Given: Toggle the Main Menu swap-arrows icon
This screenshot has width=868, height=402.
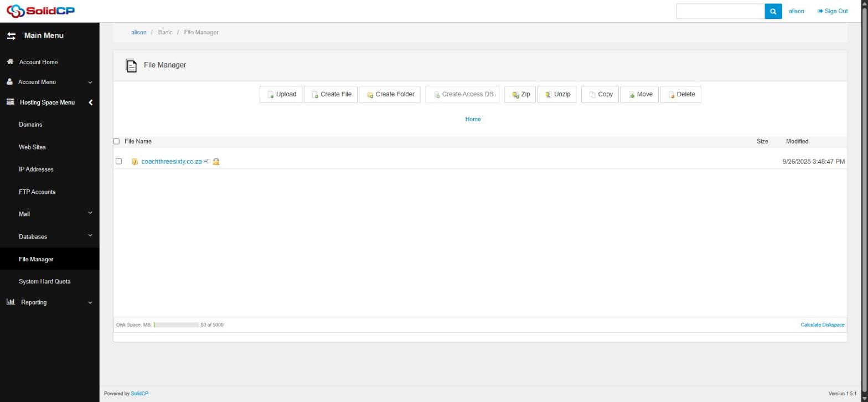Looking at the screenshot, I should [x=11, y=36].
